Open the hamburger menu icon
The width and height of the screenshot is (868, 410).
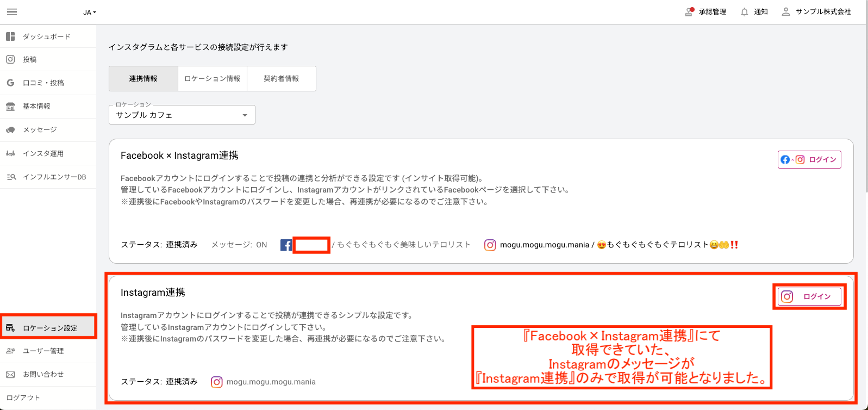click(12, 12)
